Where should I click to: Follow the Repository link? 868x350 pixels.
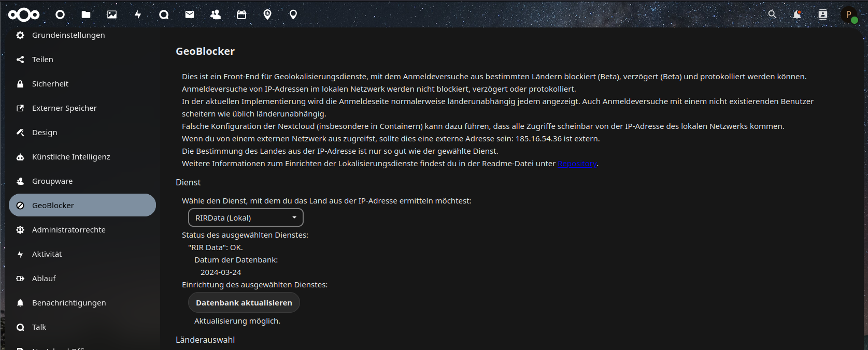point(577,164)
